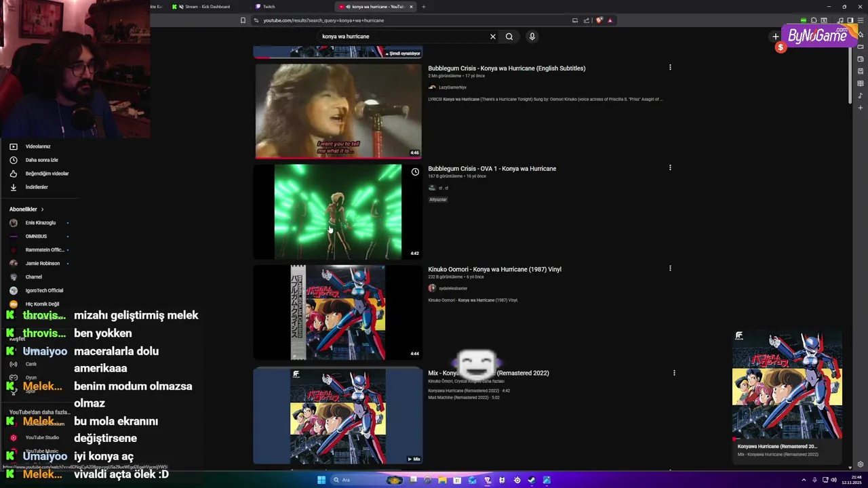The image size is (868, 488).
Task: Open Steam from the taskbar
Action: point(532,480)
